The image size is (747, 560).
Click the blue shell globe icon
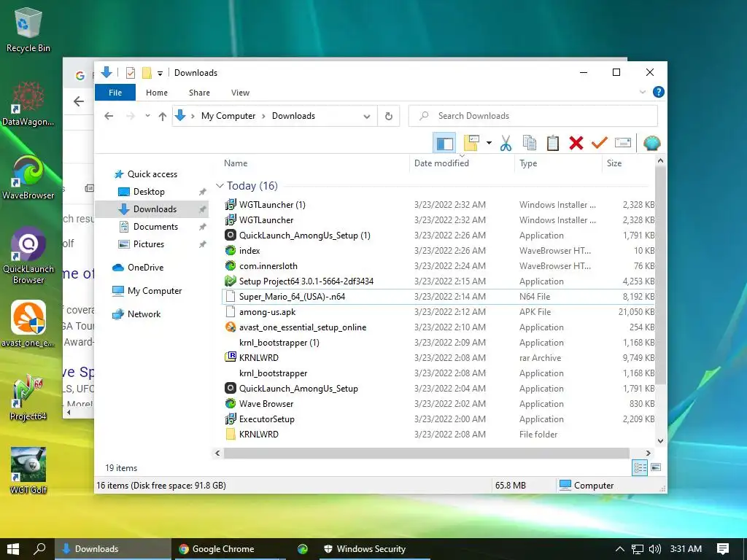coord(651,143)
